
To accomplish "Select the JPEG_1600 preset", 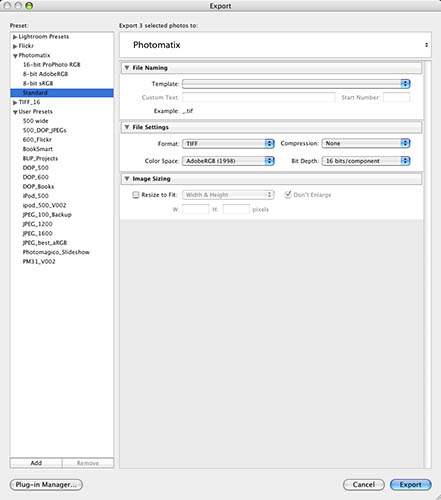I will pos(37,233).
